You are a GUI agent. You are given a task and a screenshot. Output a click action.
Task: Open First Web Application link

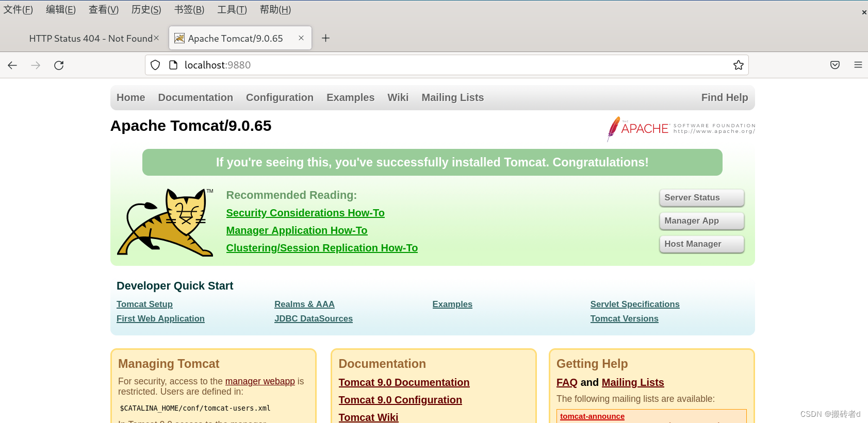(x=160, y=318)
